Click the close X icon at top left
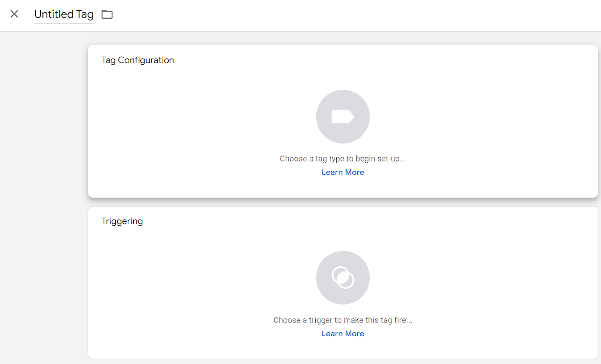 point(14,14)
